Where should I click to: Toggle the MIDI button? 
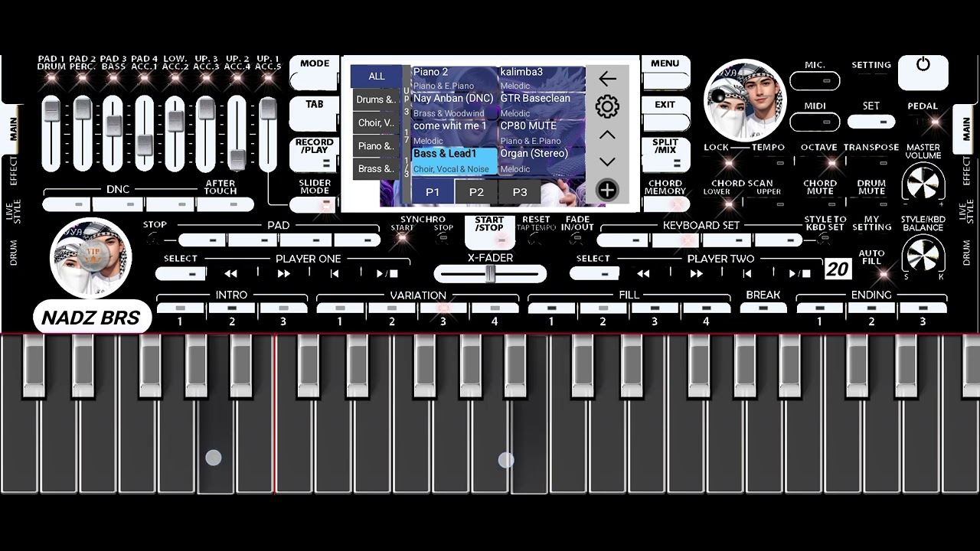pyautogui.click(x=815, y=122)
